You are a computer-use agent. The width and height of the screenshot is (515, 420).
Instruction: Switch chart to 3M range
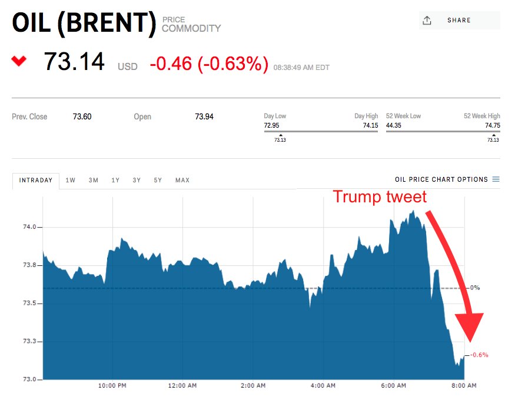click(x=94, y=181)
